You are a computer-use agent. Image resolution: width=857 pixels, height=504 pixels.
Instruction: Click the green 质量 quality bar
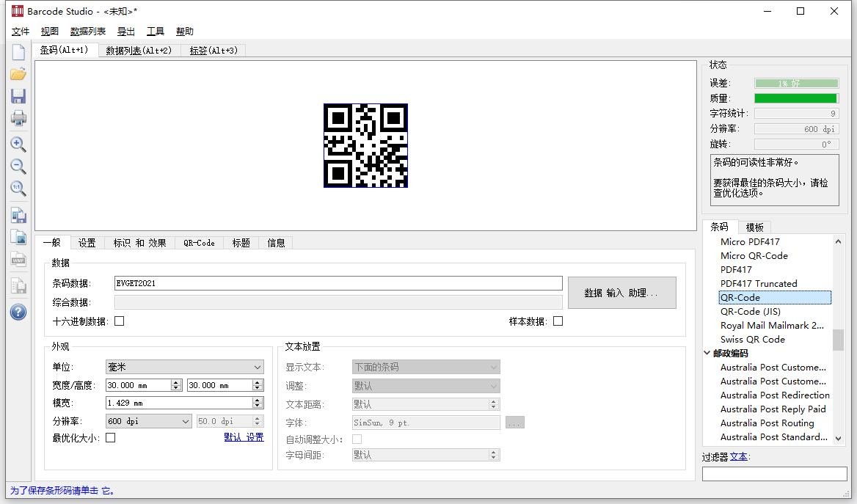[x=796, y=98]
